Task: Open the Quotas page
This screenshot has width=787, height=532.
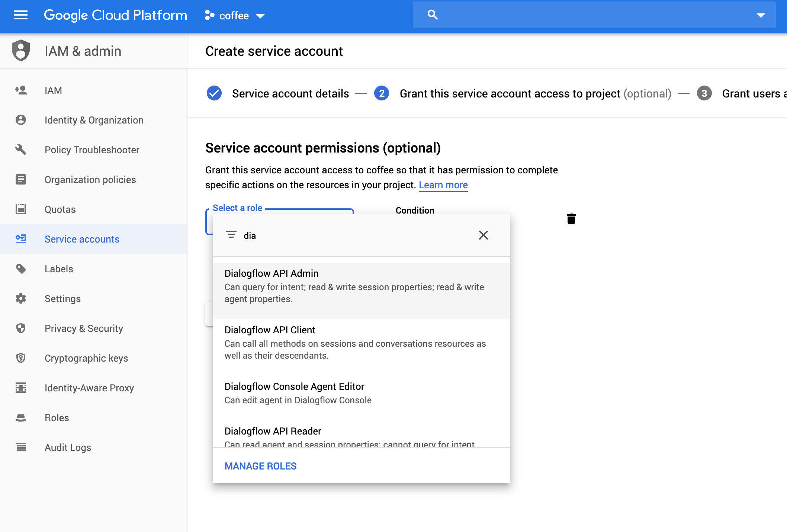Action: 93,209
